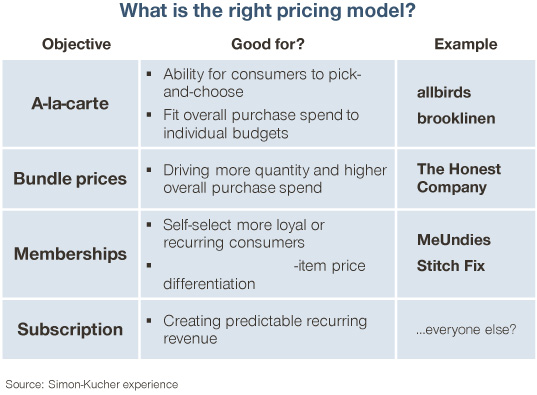
Task: Select the A-la-carte objective cell
Action: [x=70, y=103]
